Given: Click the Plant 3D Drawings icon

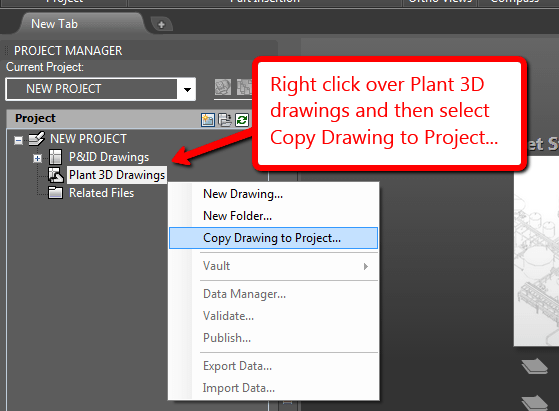Looking at the screenshot, I should pos(56,175).
